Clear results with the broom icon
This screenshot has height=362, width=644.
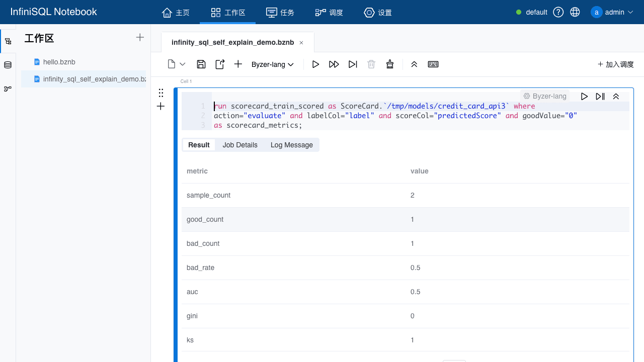(389, 64)
